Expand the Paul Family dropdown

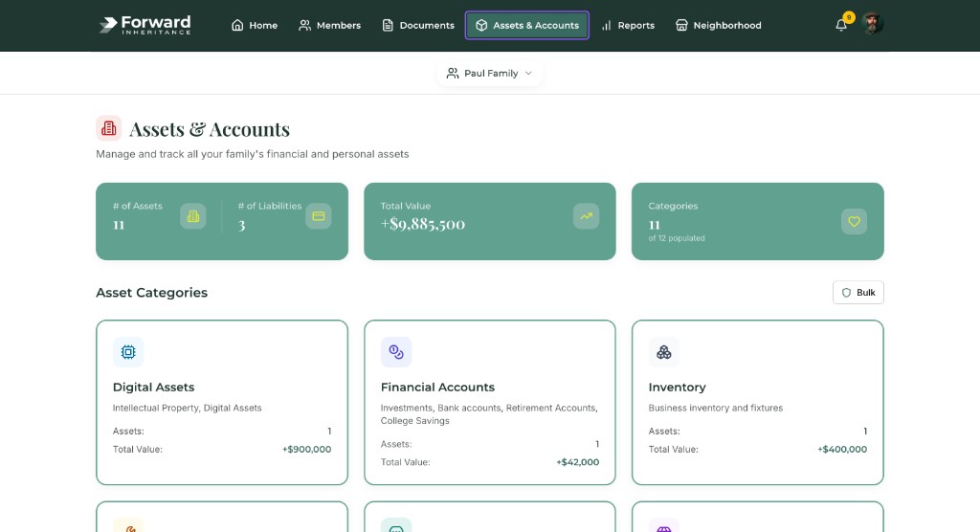(490, 74)
